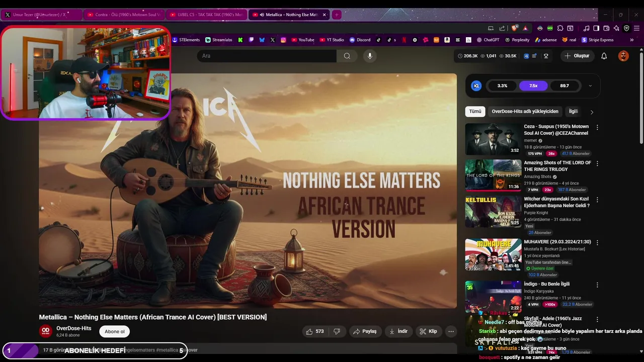Toggle browser sidebar panel icon
Image resolution: width=644 pixels, height=362 pixels.
[x=596, y=28]
